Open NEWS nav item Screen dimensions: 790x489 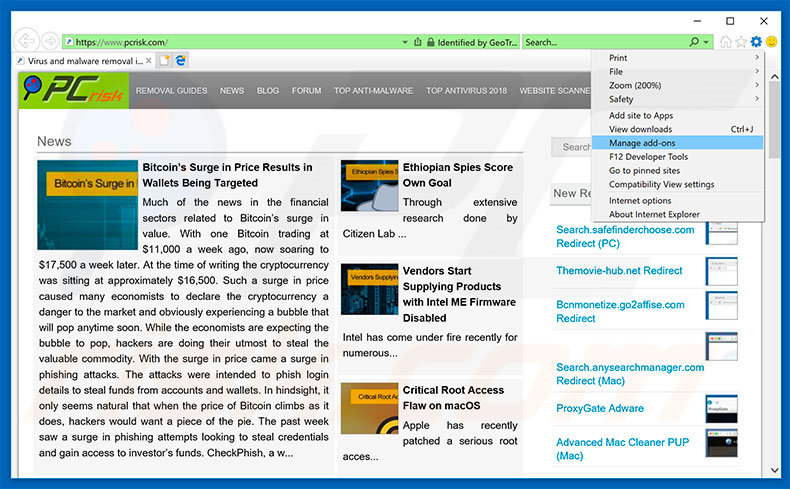(x=232, y=91)
